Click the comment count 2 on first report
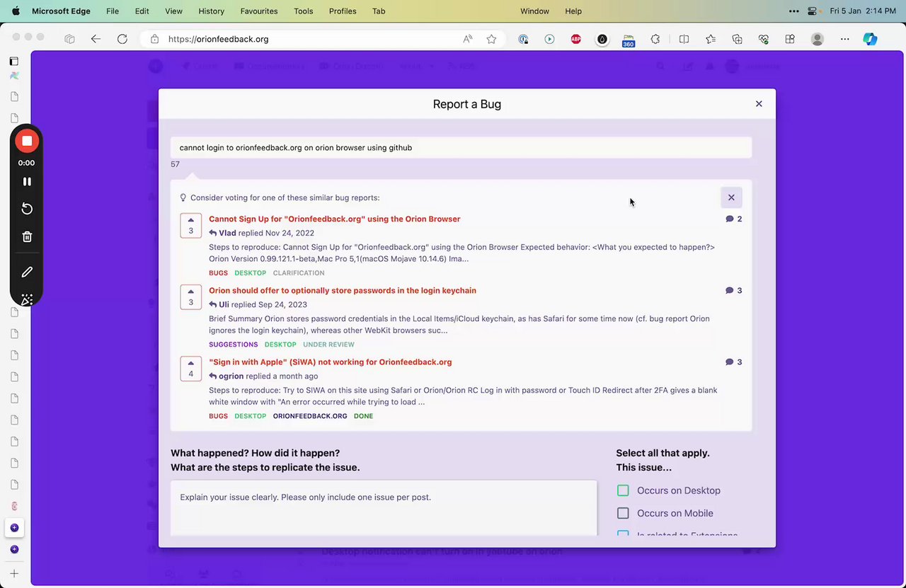 coord(734,219)
